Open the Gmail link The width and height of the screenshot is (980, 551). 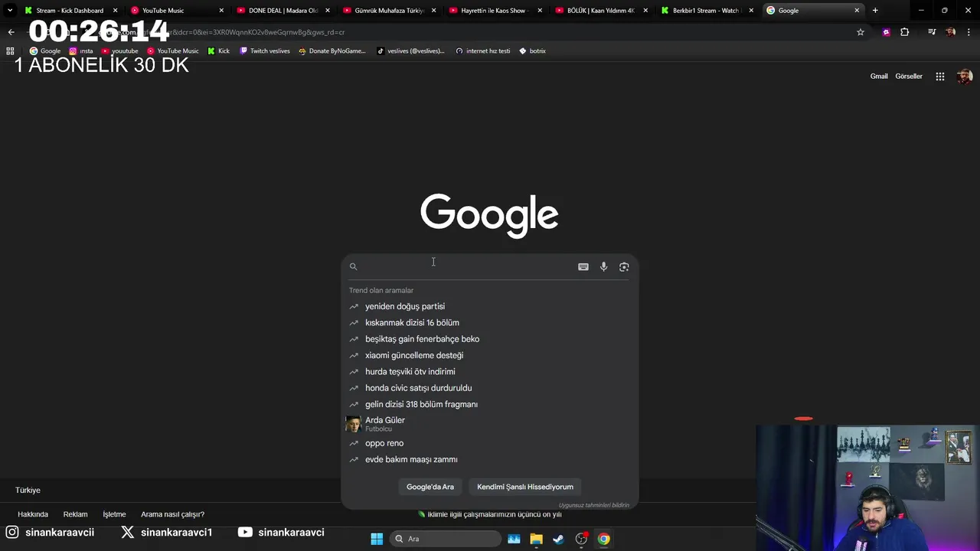[x=879, y=77]
